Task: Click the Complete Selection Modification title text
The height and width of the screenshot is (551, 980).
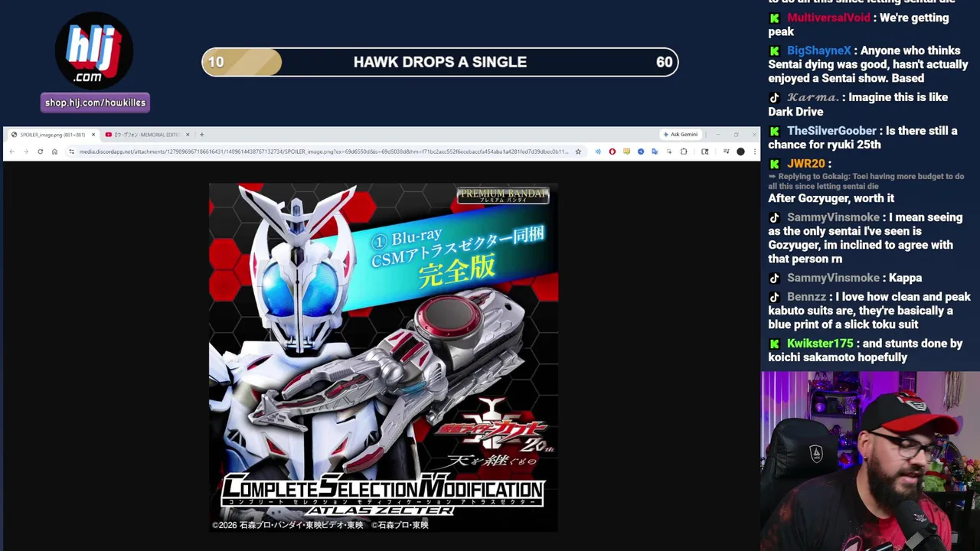Action: point(383,490)
